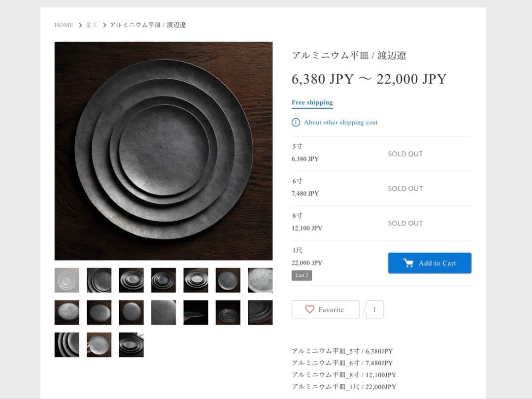Click the last thumbnail of nested plates
The width and height of the screenshot is (532, 399).
point(131,344)
